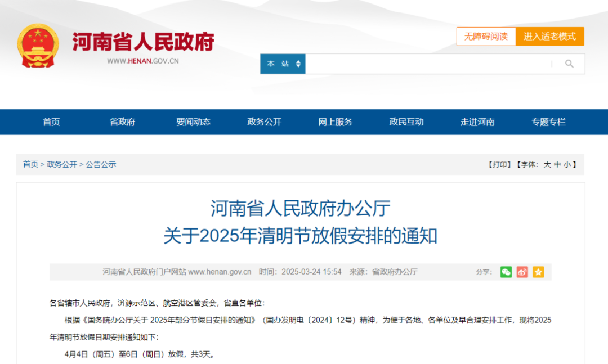Switch to 网上服务 section
This screenshot has width=608, height=364.
pyautogui.click(x=335, y=122)
